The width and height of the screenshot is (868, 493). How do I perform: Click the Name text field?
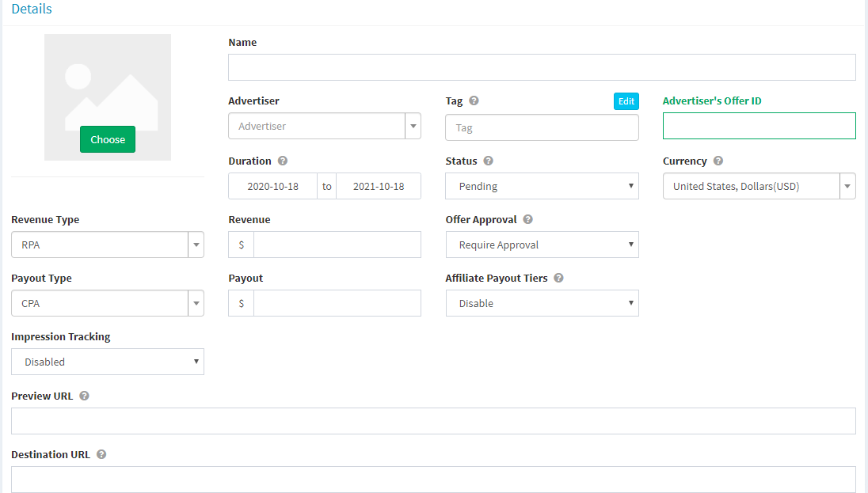tap(542, 68)
